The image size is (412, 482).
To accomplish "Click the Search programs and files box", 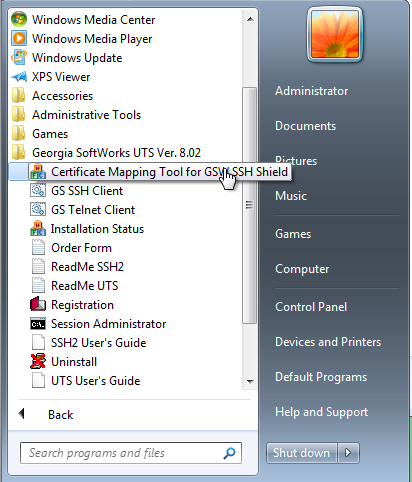I will click(x=131, y=453).
